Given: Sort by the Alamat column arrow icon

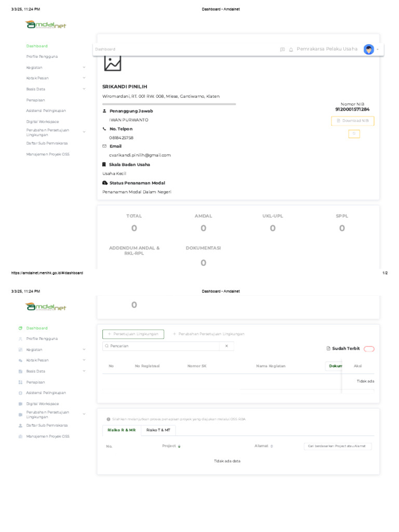Looking at the screenshot, I should 272,446.
